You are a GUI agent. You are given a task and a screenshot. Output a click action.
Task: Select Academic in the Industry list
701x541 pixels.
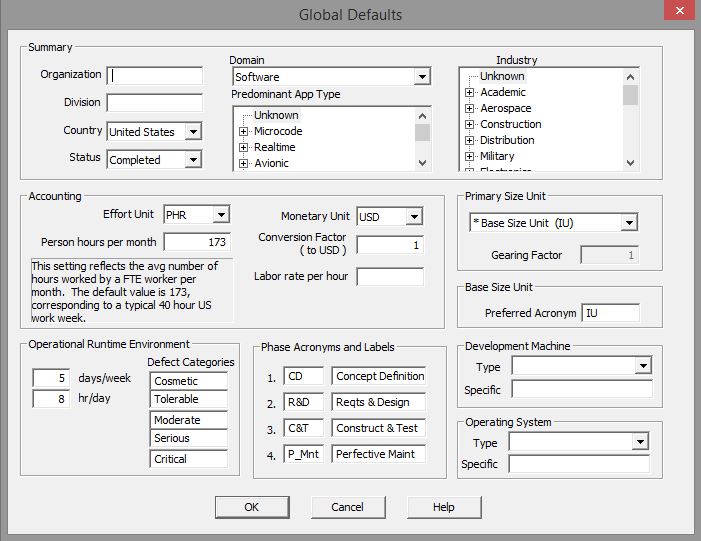point(503,92)
